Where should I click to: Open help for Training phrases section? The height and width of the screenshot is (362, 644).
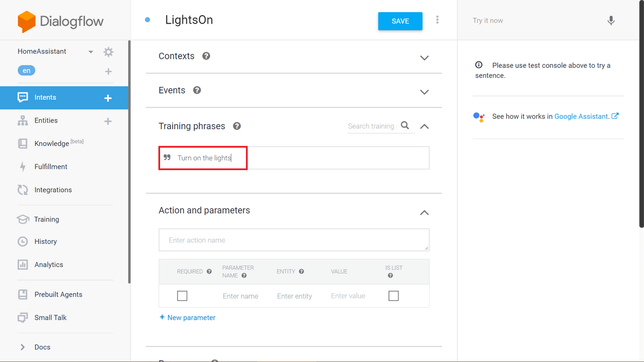point(237,126)
